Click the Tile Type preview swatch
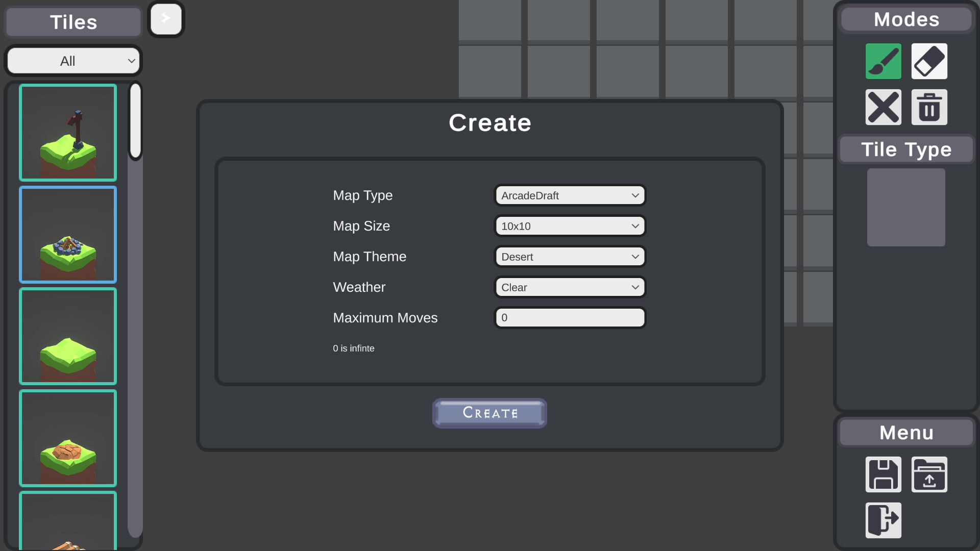Image resolution: width=980 pixels, height=551 pixels. click(x=906, y=207)
